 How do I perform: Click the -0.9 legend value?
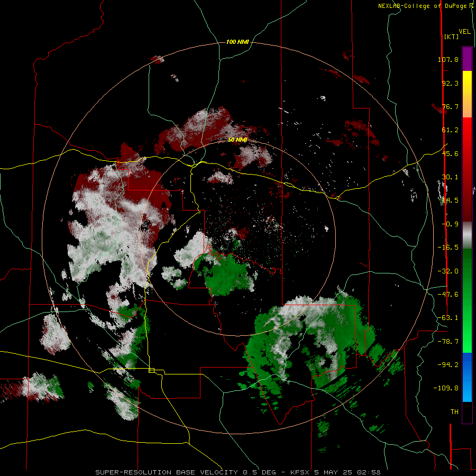450,224
